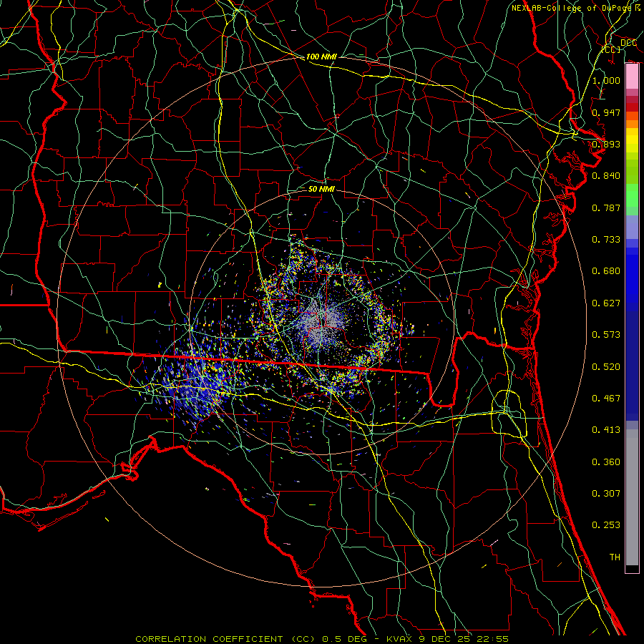The height and width of the screenshot is (644, 644).
Task: Select the 0.840 scale value
Action: tap(606, 176)
